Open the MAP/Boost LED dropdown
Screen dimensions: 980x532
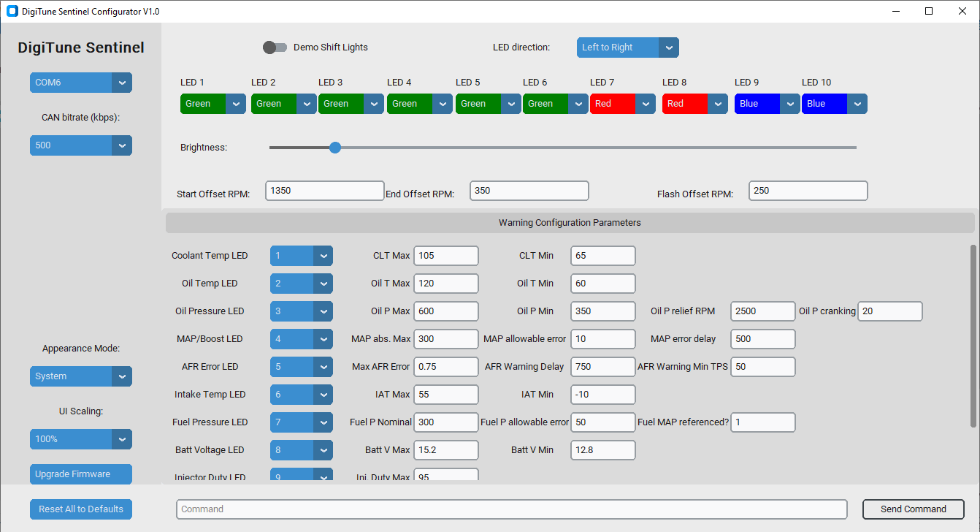tap(302, 339)
